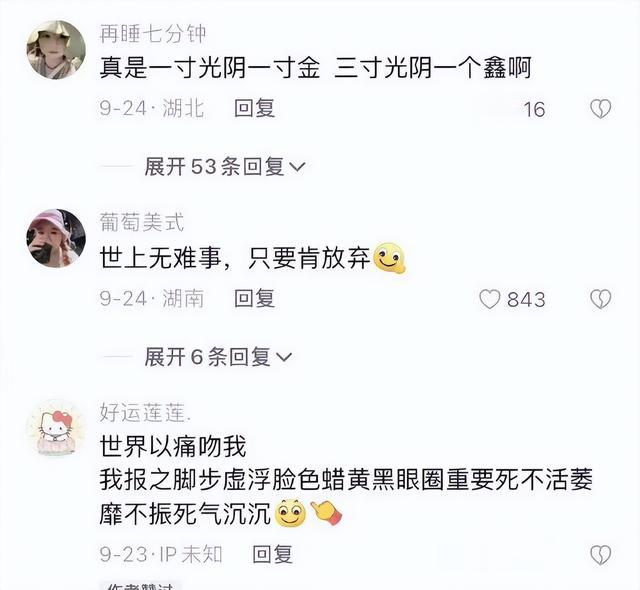
Task: Like the 葡萄美式 comment heart icon
Action: (489, 299)
